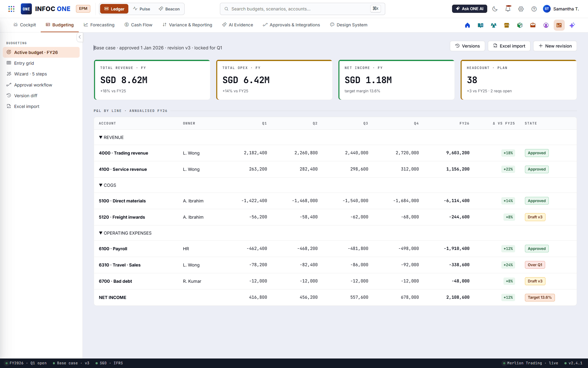Click the Over Q1 state badge
Image resolution: width=588 pixels, height=368 pixels.
[x=535, y=265]
